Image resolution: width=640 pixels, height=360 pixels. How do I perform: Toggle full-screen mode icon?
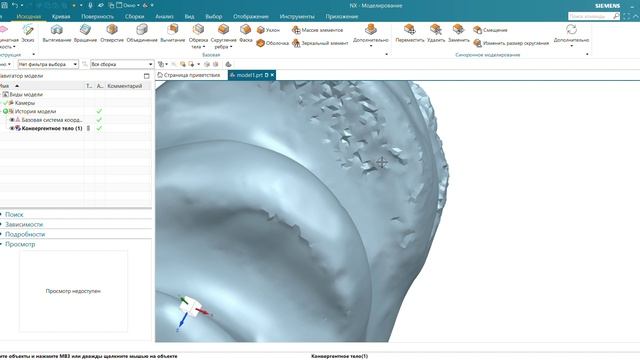click(x=627, y=16)
